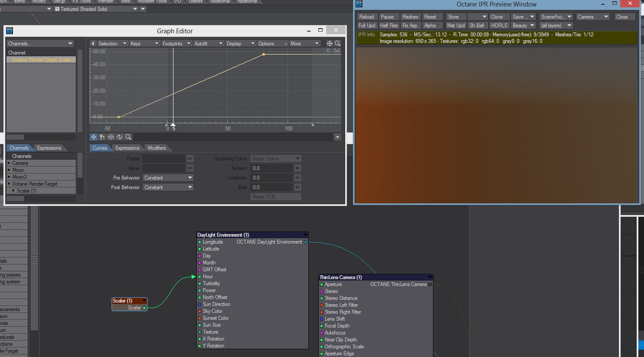Open the Expressions tab beside the Curves tab

pos(127,148)
